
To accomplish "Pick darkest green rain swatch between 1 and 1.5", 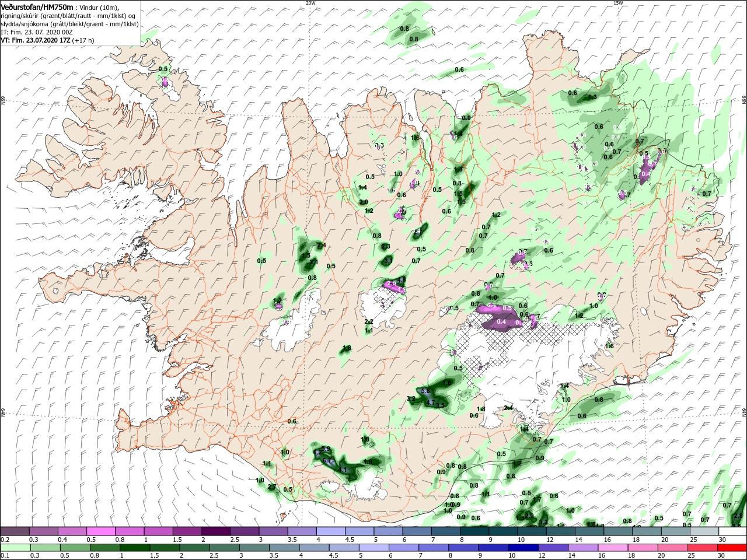I will click(134, 548).
